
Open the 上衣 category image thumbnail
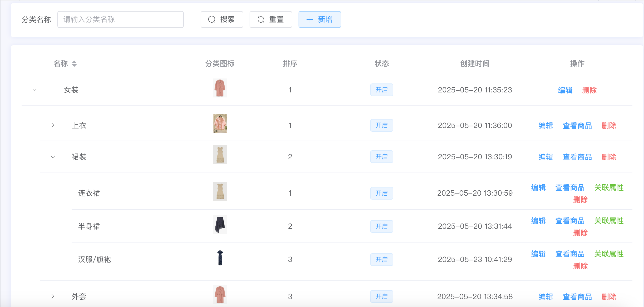220,123
